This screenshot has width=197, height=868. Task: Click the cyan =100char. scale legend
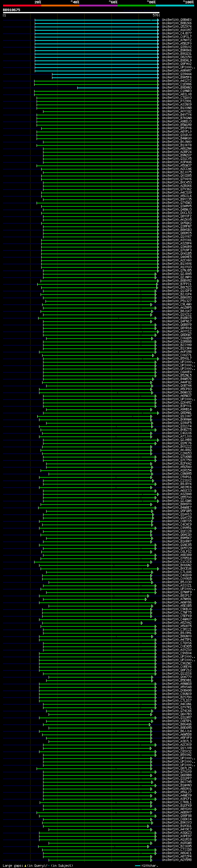point(147,865)
